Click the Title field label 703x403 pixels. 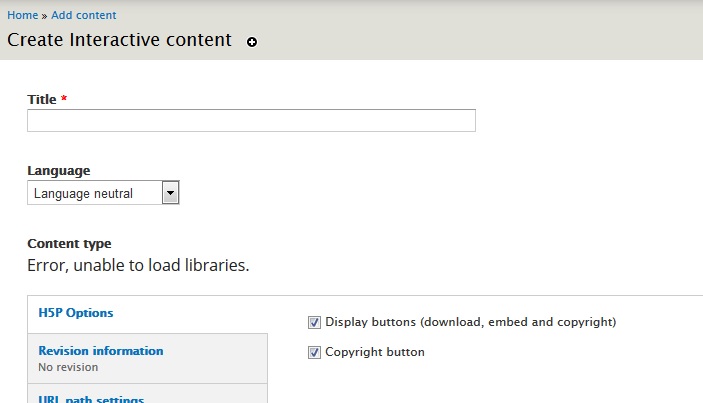coord(42,99)
